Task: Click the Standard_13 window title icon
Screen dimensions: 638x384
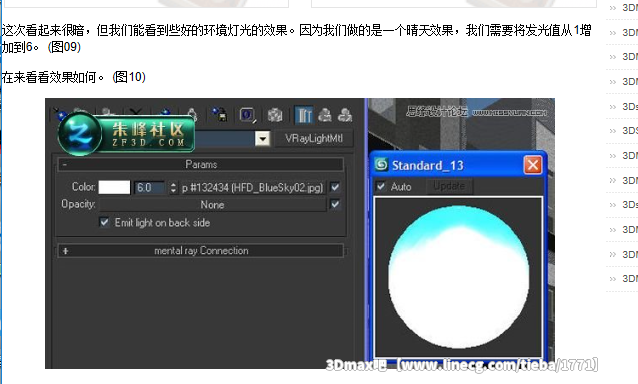Action: (381, 165)
